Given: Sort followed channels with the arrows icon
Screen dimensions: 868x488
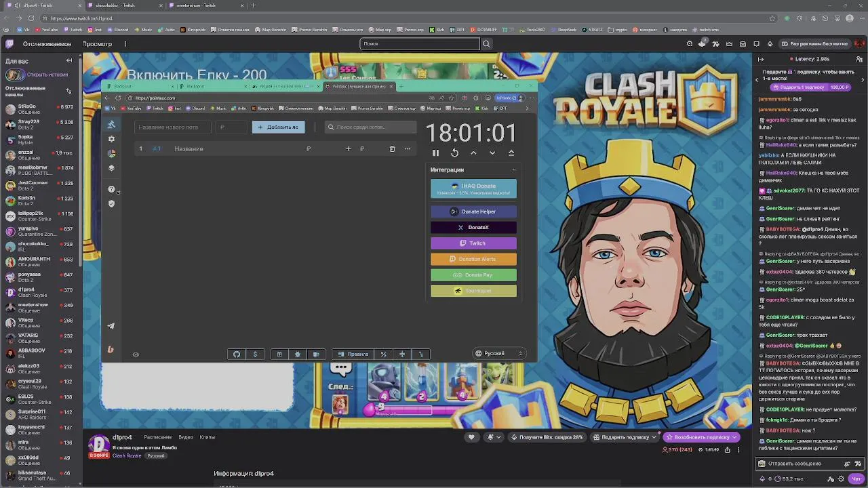Looking at the screenshot, I should (68, 91).
